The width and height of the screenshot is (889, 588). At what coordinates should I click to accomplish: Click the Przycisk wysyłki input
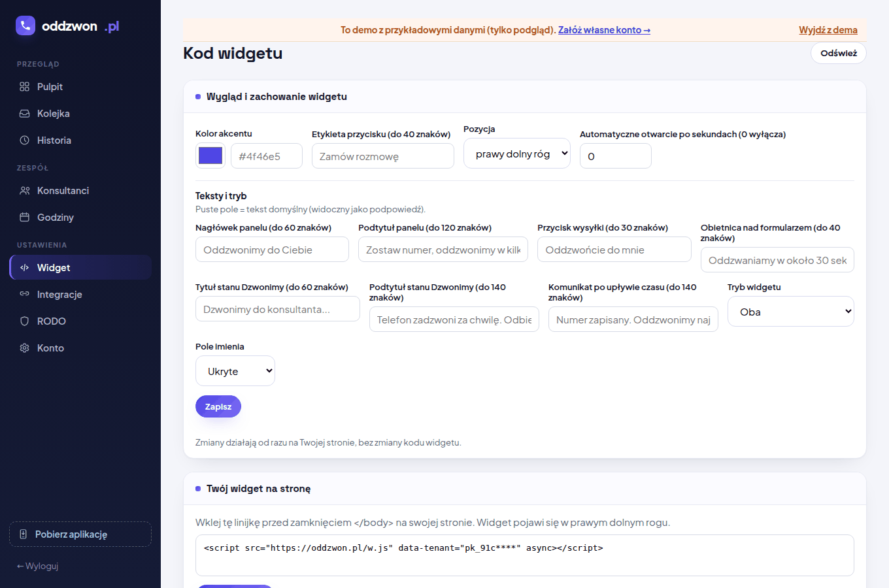pyautogui.click(x=614, y=250)
